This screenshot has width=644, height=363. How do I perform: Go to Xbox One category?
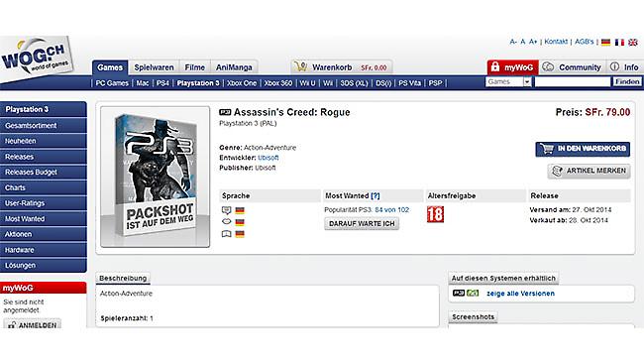pyautogui.click(x=242, y=83)
